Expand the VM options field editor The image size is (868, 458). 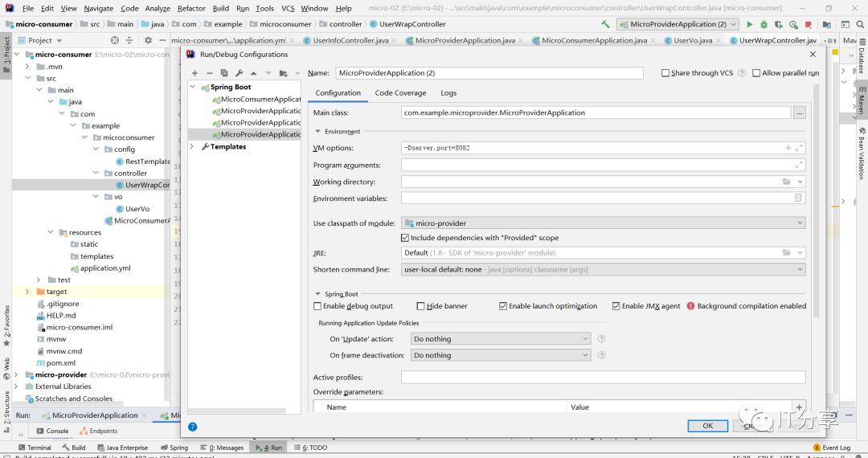pyautogui.click(x=799, y=148)
